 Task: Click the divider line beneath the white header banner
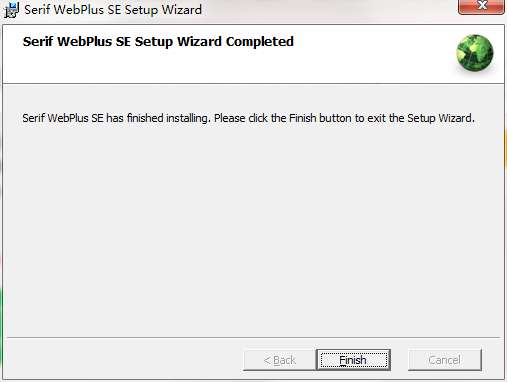pyautogui.click(x=253, y=83)
